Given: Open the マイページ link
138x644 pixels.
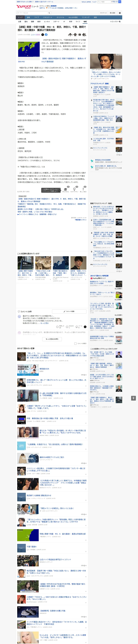Looking at the screenshot, I should (x=103, y=13).
